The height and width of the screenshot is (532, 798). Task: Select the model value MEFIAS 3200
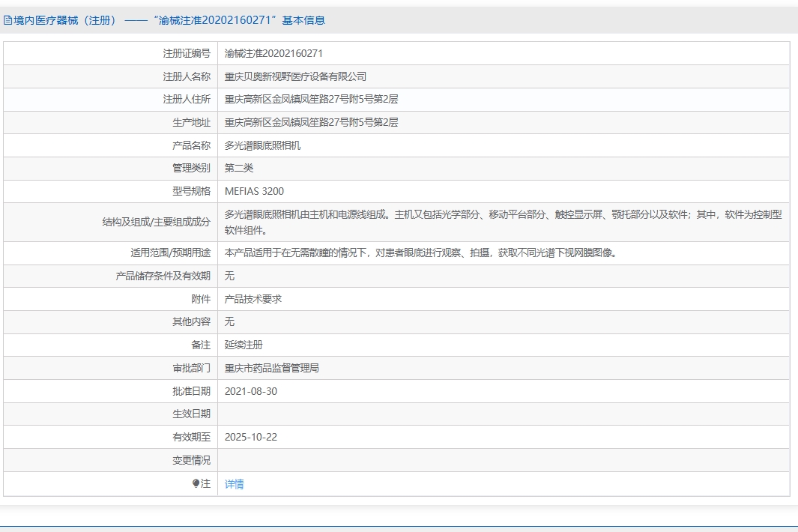255,191
